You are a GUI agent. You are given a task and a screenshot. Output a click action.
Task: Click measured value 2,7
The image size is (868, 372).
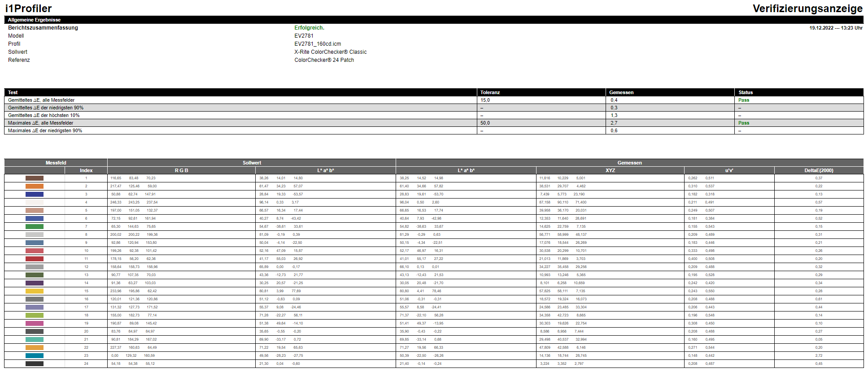click(x=614, y=123)
